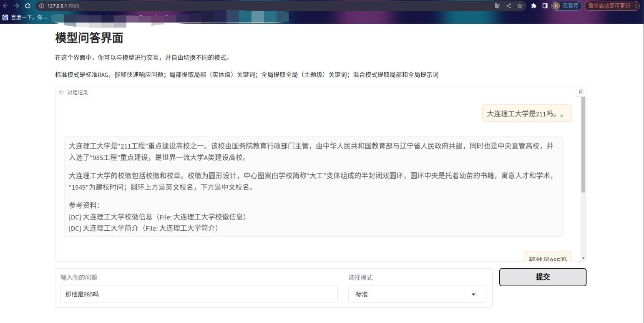Click the user message 大连理工大学是211吗
Viewport: 644px width, 323px height.
(x=527, y=114)
